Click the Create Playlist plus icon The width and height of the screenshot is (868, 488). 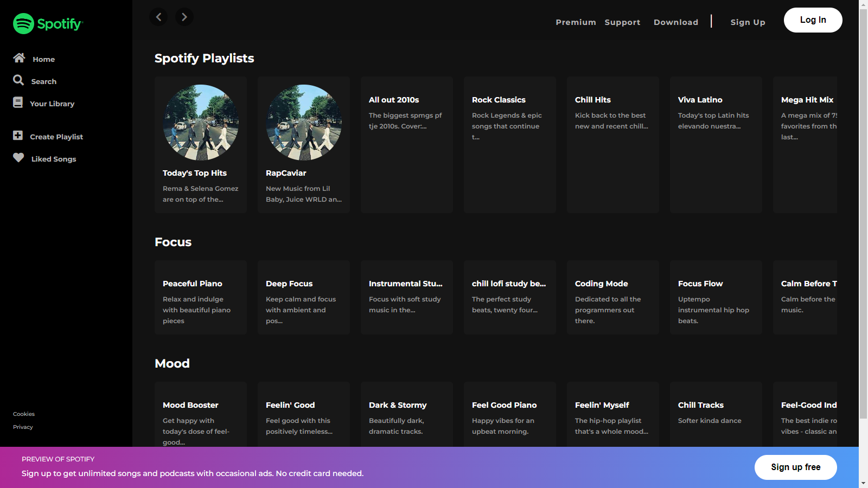18,135
